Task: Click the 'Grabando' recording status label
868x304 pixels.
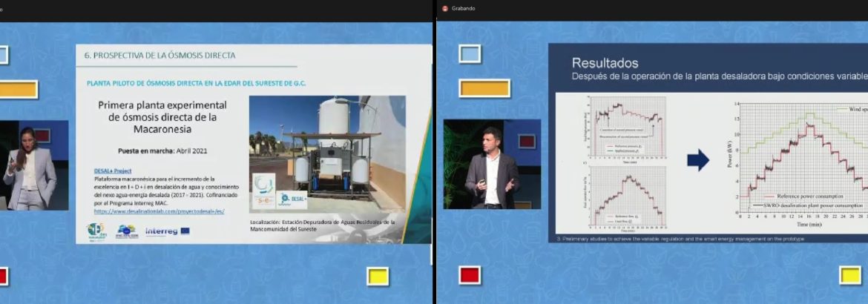Action: coord(463,8)
